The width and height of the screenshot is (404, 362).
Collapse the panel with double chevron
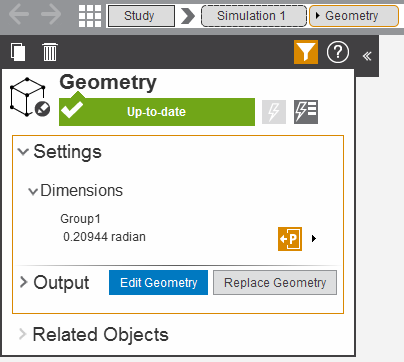pos(367,56)
